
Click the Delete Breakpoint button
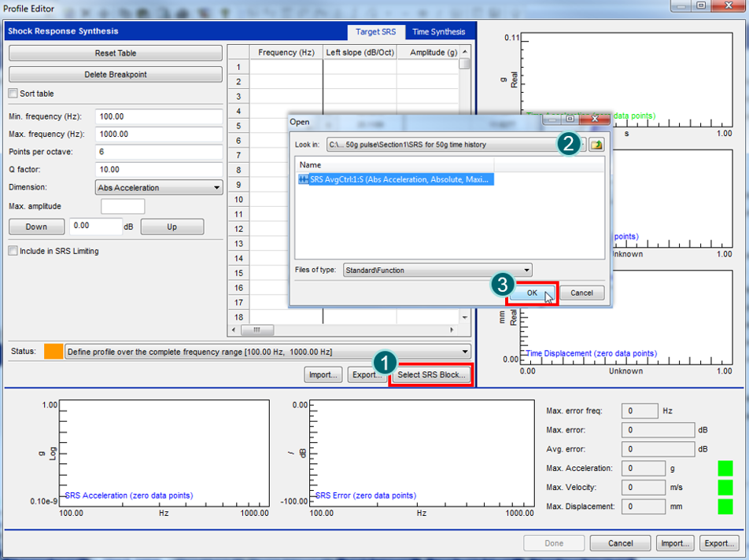[x=115, y=75]
